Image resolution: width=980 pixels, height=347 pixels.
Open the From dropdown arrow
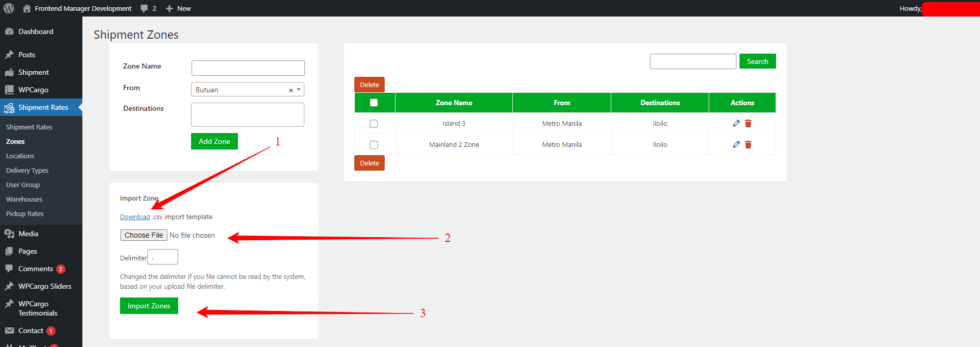pos(299,90)
